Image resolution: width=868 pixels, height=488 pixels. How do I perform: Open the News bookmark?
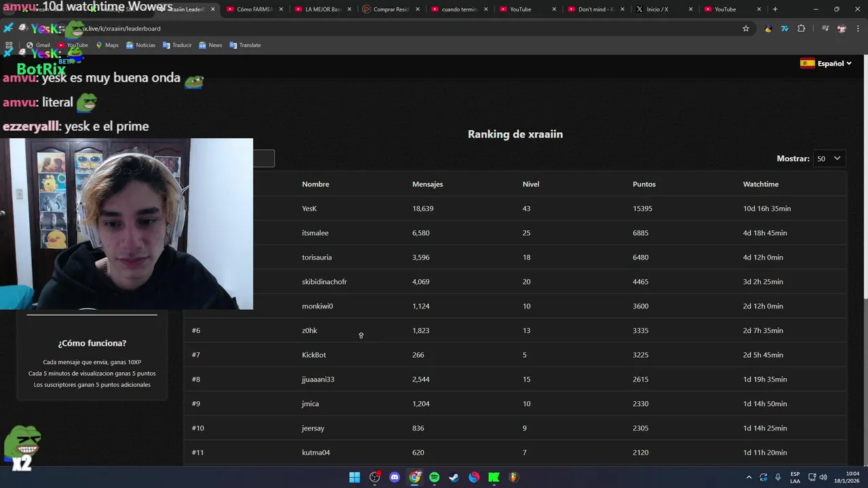click(210, 45)
